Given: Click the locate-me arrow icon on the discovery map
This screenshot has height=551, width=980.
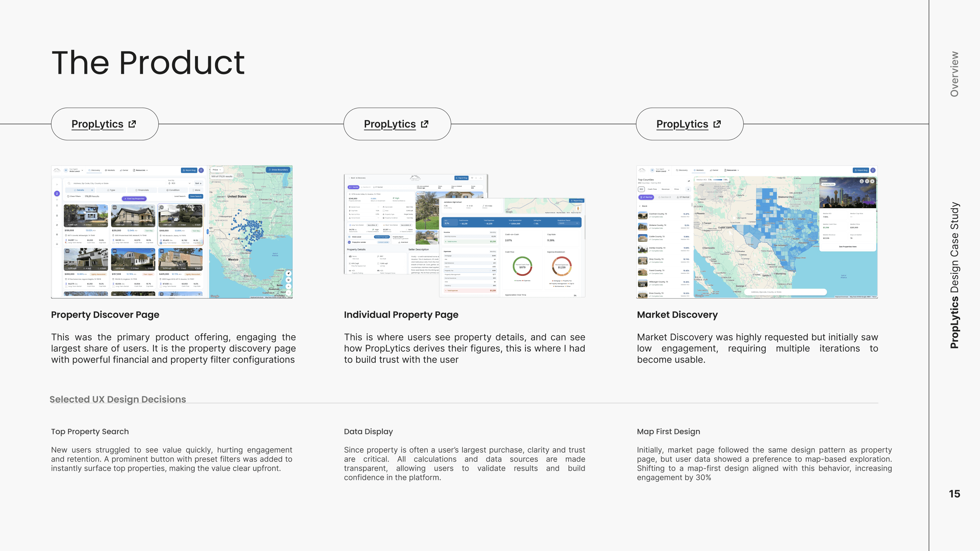Looking at the screenshot, I should point(289,273).
